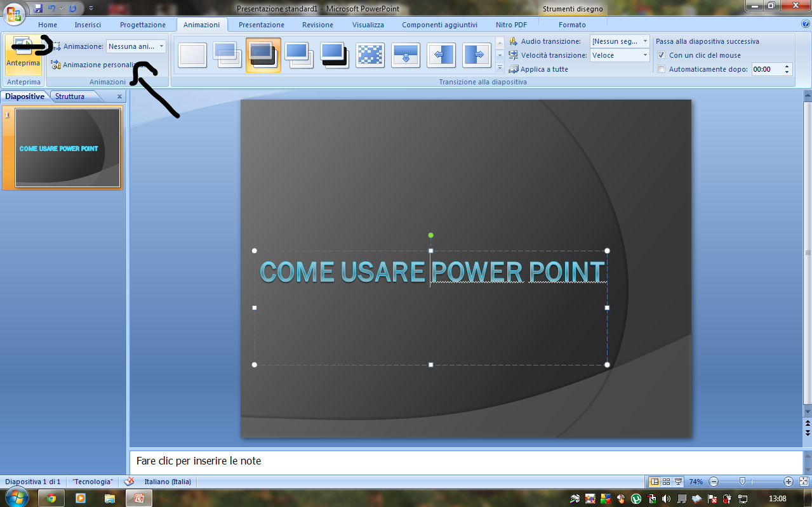812x507 pixels.
Task: Choose the highlighted fade-through-black transition
Action: click(263, 55)
